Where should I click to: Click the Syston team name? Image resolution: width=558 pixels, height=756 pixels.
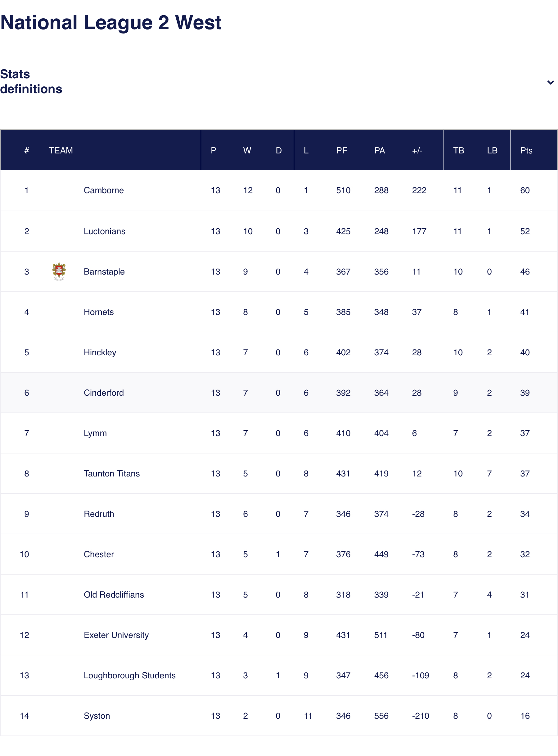click(x=97, y=716)
